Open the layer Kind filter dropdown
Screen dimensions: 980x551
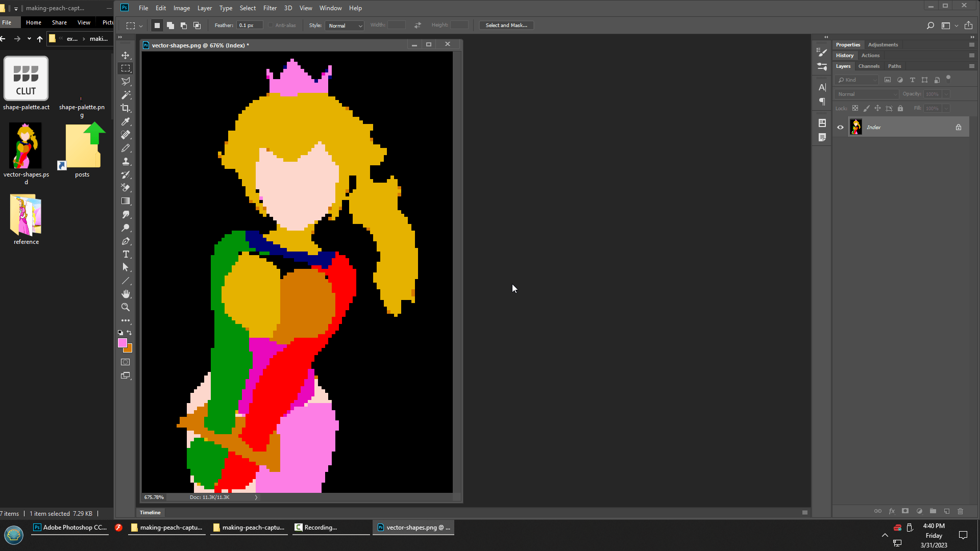(x=856, y=80)
